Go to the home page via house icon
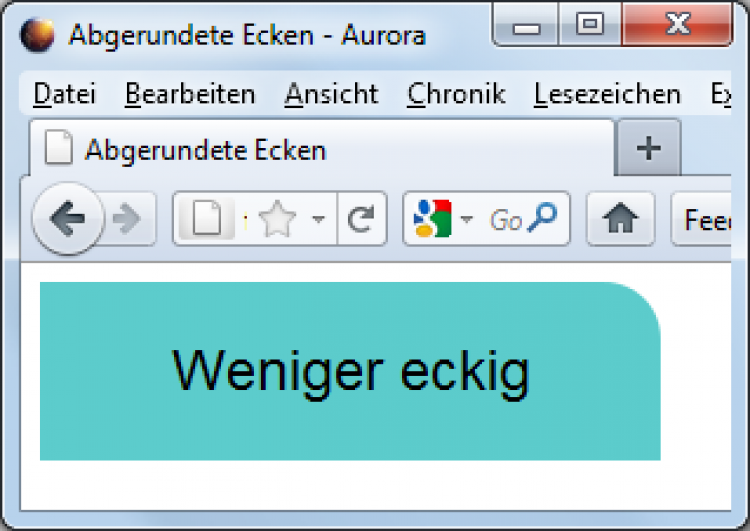The width and height of the screenshot is (750, 531). click(x=620, y=220)
